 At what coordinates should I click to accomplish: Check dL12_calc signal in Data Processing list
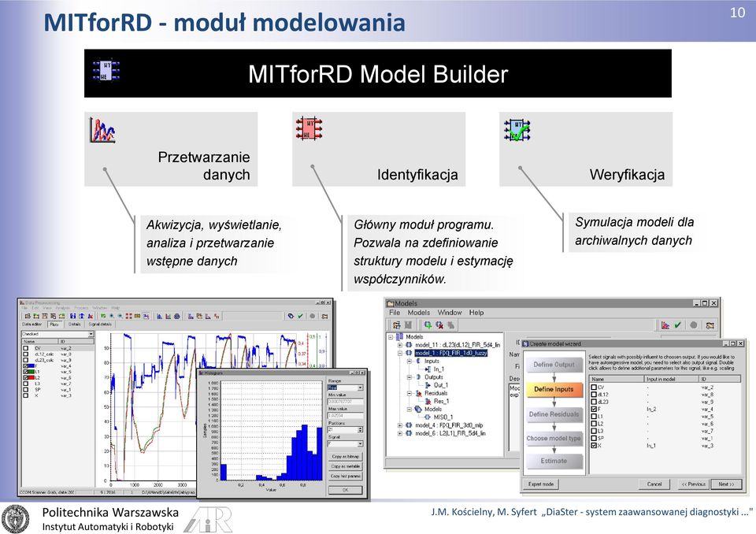pyautogui.click(x=26, y=354)
